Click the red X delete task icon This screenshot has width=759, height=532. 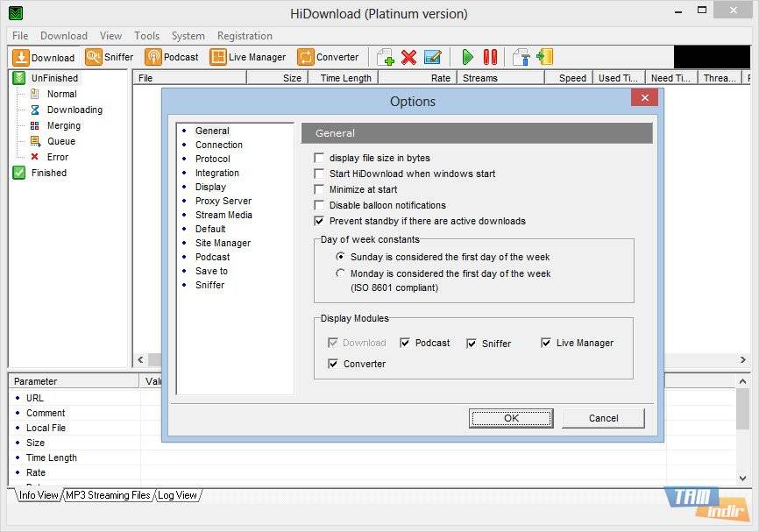coord(408,57)
